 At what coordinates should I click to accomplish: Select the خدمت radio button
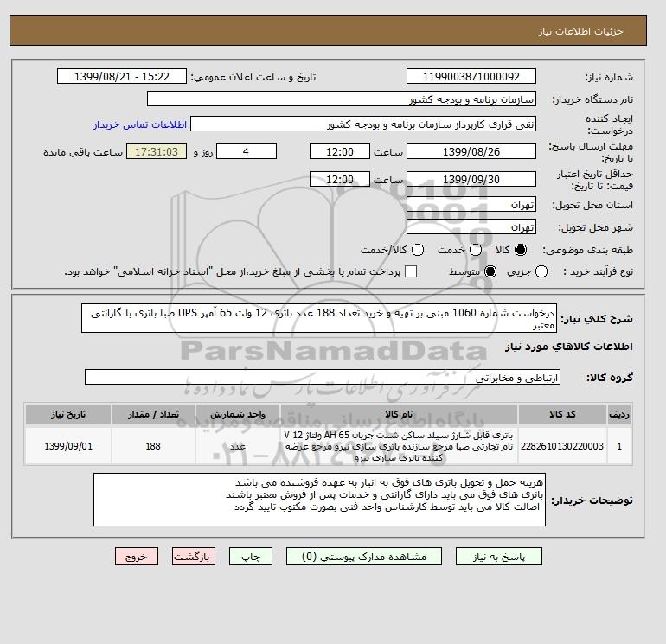click(476, 250)
